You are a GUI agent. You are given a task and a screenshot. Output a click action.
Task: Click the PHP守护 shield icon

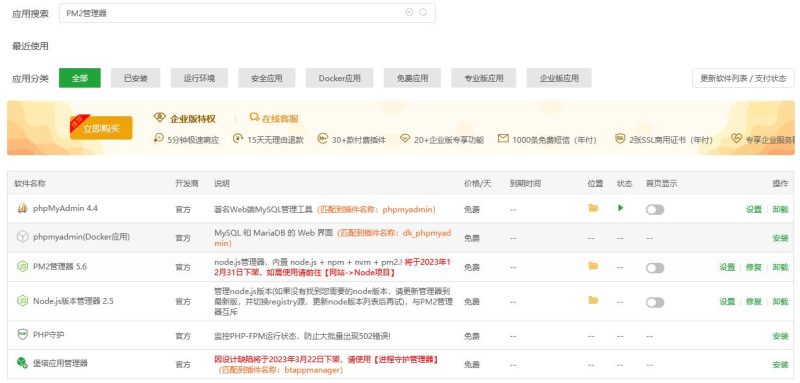point(22,335)
